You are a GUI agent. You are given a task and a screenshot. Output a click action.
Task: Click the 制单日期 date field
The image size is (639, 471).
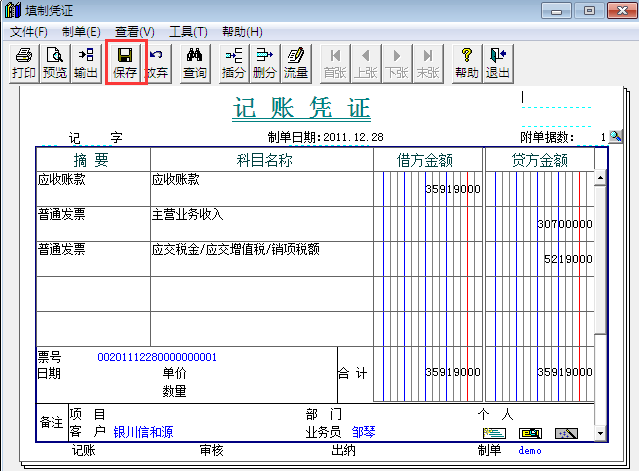click(x=351, y=137)
